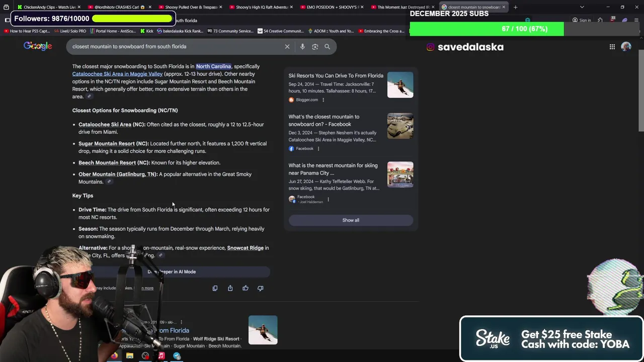644x362 pixels.
Task: Open Telegram from the taskbar
Action: 177,356
